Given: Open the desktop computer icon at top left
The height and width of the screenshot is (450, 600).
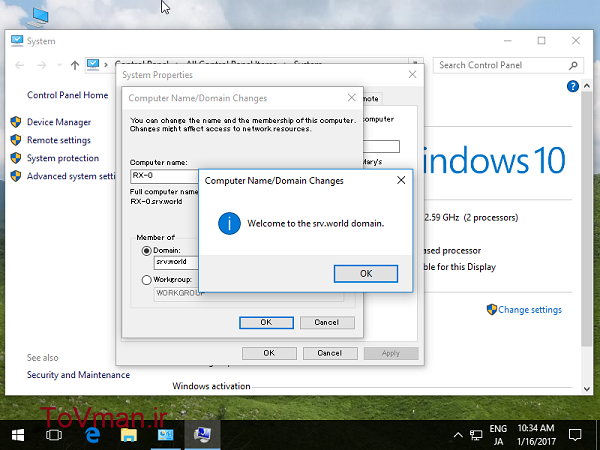Looking at the screenshot, I should [38, 17].
